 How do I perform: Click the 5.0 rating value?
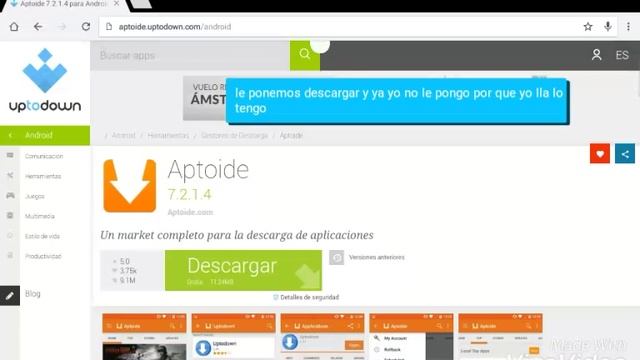pos(124,261)
